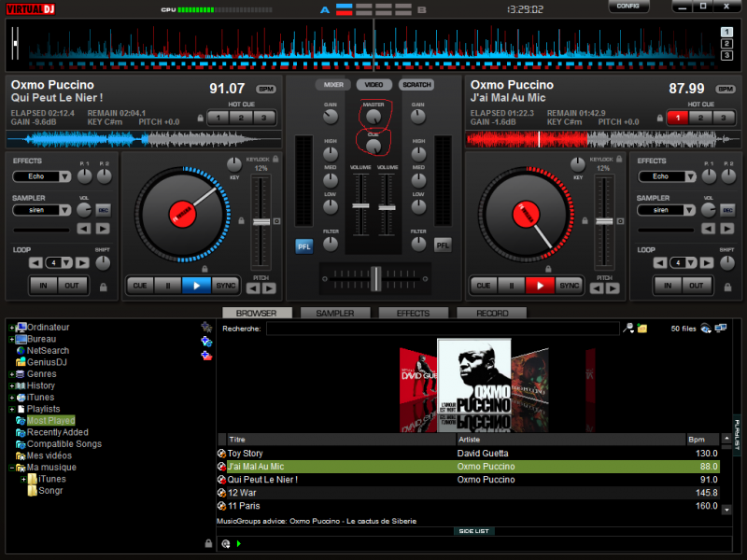Trigger hot cue 2 on left deck
This screenshot has height=560, width=747.
tap(241, 118)
